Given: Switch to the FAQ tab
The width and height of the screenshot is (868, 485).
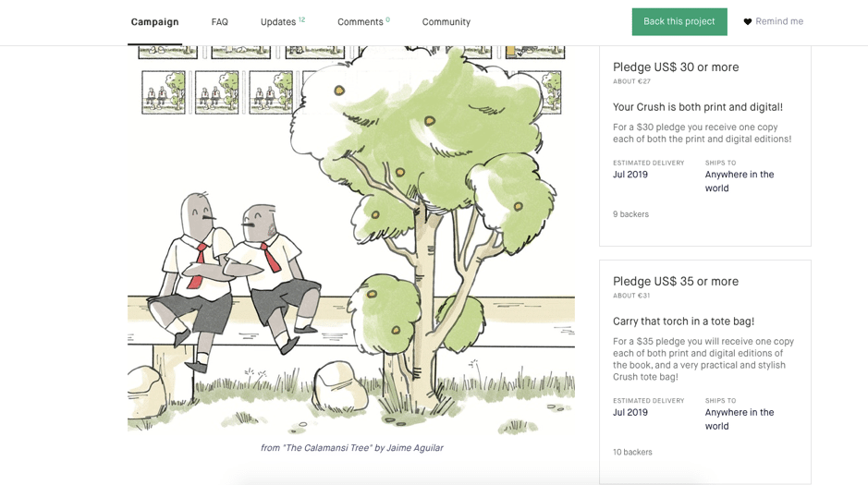Looking at the screenshot, I should [x=219, y=22].
